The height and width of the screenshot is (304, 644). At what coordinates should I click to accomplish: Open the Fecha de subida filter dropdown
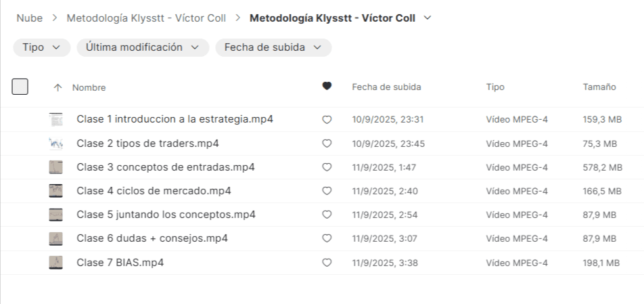pos(273,47)
